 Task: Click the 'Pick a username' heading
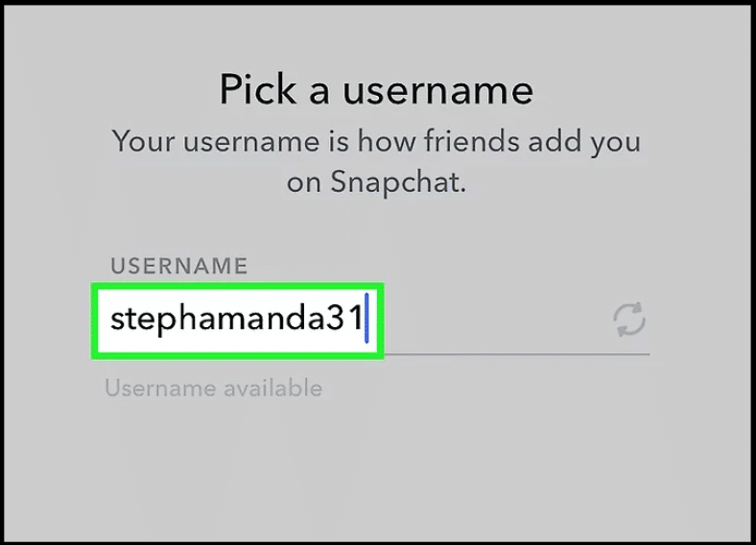(376, 89)
